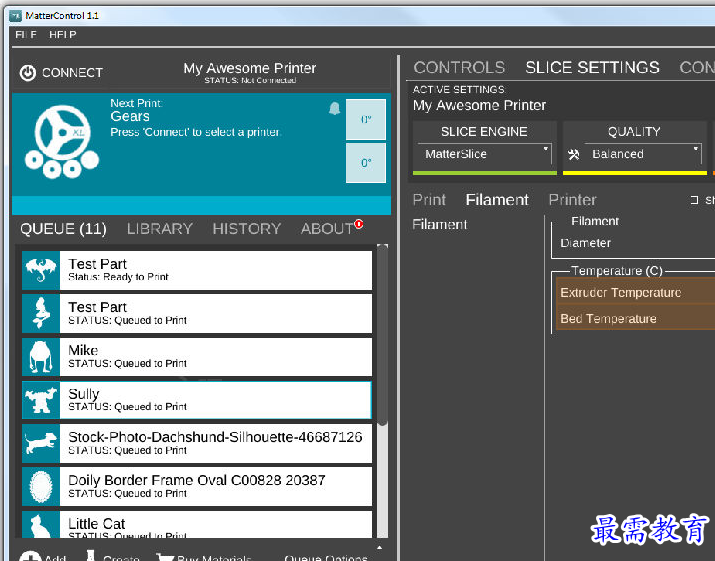This screenshot has height=561, width=715.
Task: Select the Print settings tab
Action: 429,200
